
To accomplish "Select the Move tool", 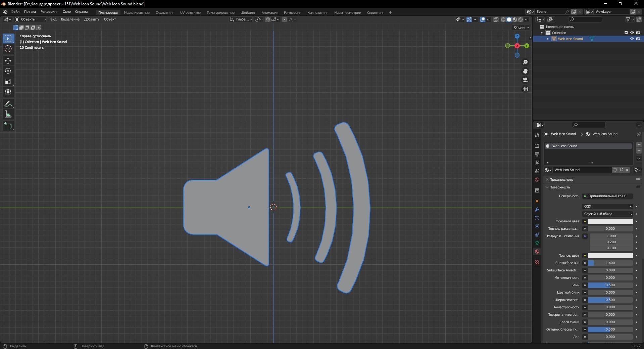I will pos(8,61).
